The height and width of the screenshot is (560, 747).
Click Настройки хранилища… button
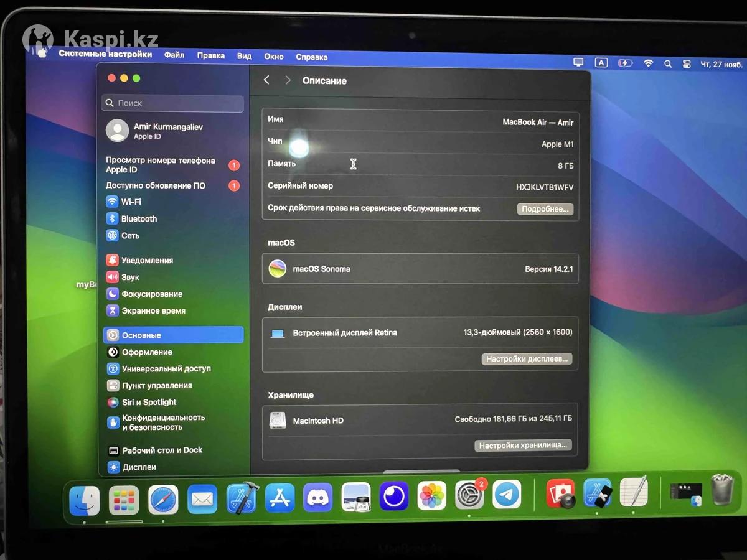523,445
